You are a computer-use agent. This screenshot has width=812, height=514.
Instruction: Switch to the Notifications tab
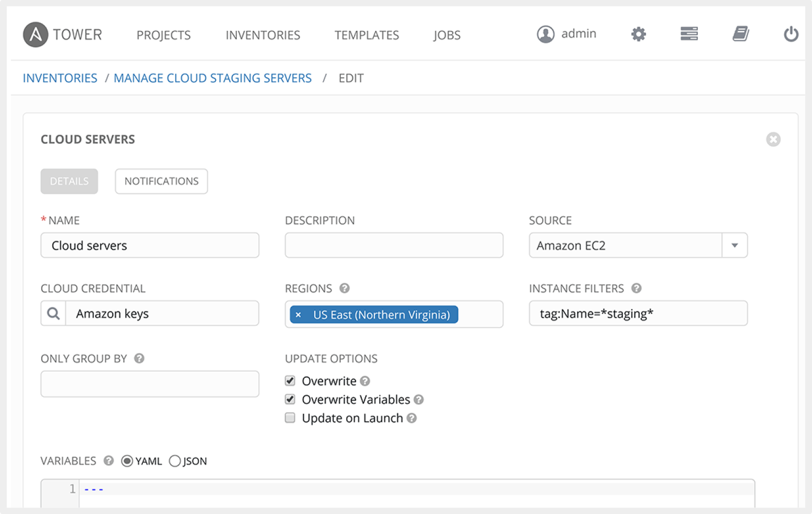coord(161,181)
